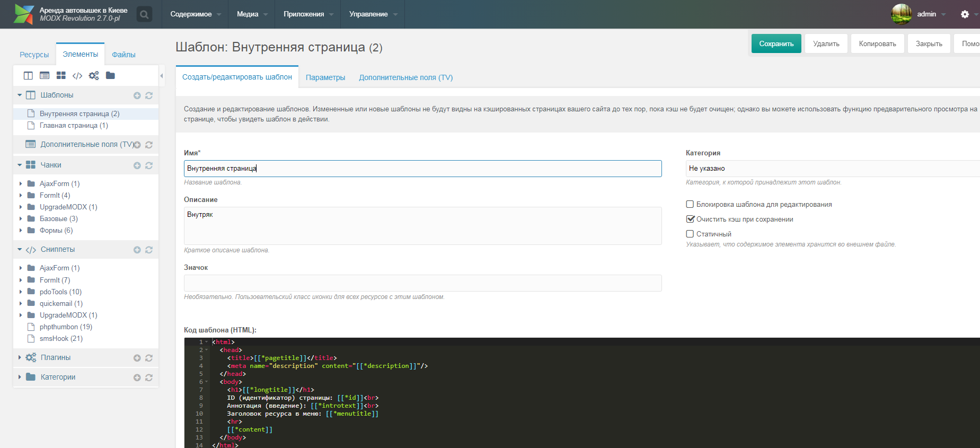The image size is (980, 448).
Task: Focus the Описание text area
Action: point(423,226)
